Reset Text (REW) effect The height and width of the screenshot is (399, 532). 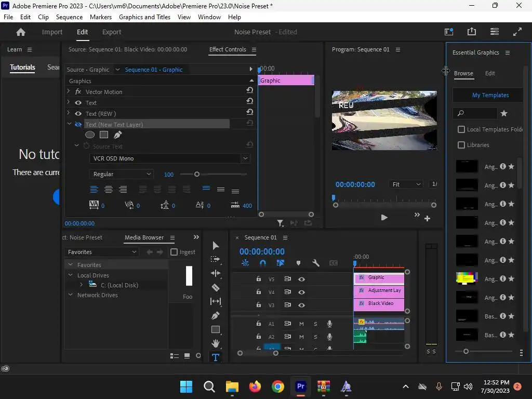(250, 112)
